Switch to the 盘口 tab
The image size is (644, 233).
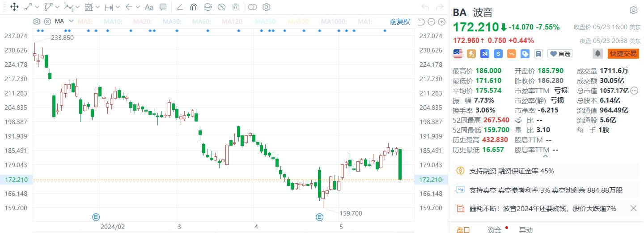pos(463,230)
